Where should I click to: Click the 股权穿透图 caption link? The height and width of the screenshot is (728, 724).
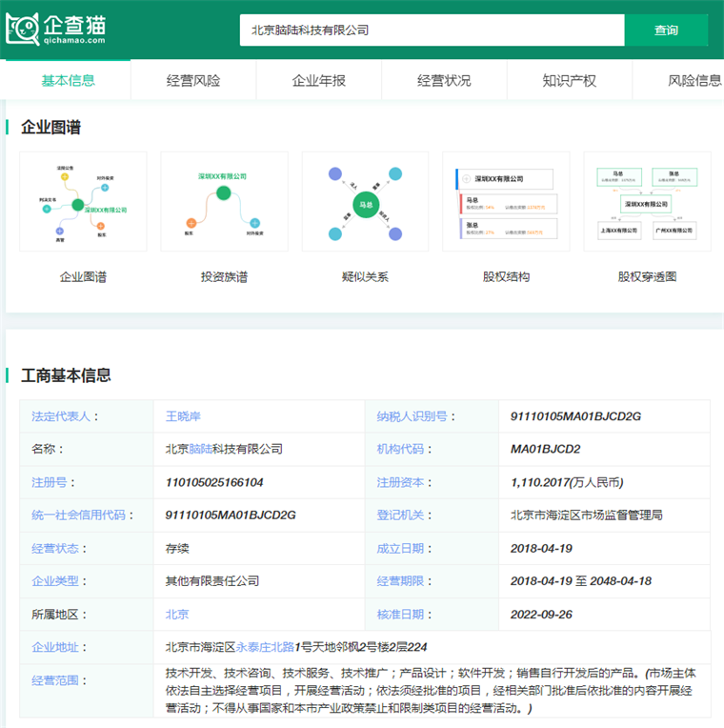click(647, 277)
